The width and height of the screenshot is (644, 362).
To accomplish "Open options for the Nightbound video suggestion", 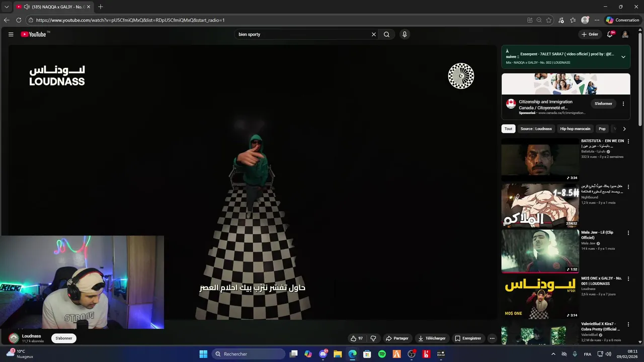I will [x=628, y=187].
